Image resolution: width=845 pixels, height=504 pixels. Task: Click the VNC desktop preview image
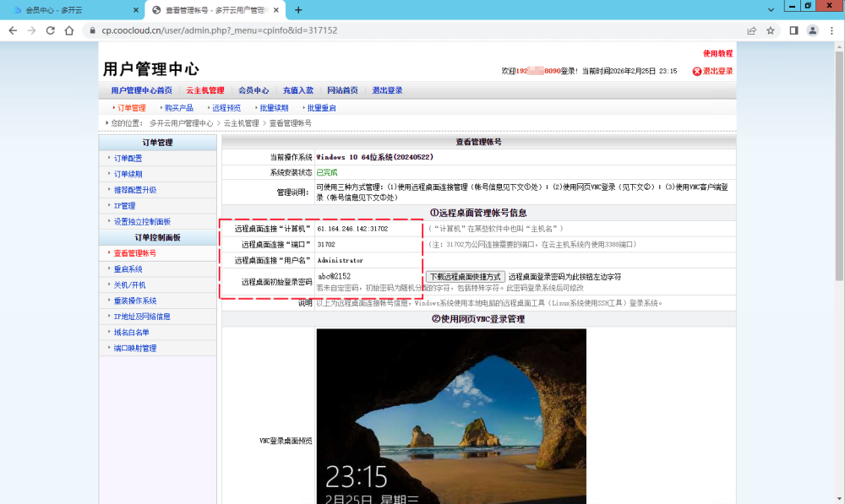pos(450,415)
